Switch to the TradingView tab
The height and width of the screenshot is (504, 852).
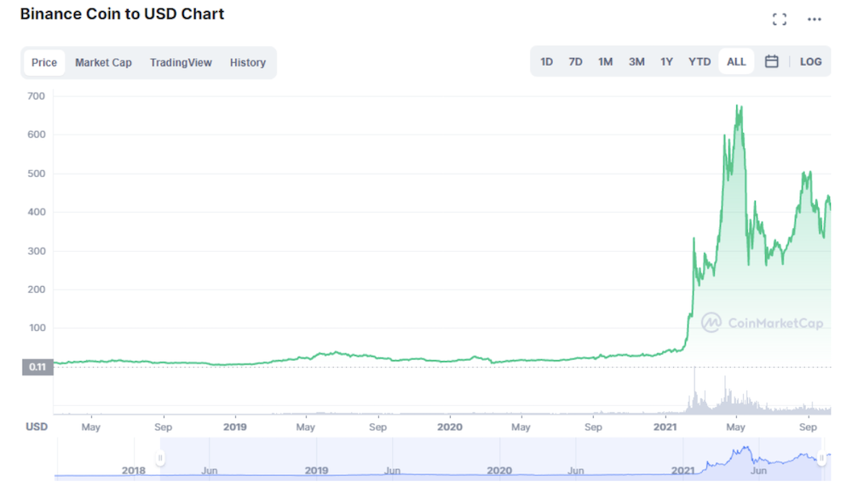[x=181, y=62]
